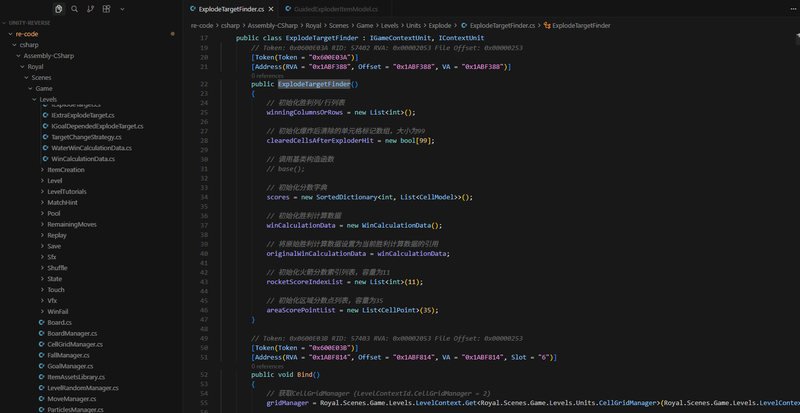This screenshot has width=800, height=413.
Task: Open WaterWinCalculationData.cs file
Action: point(90,148)
